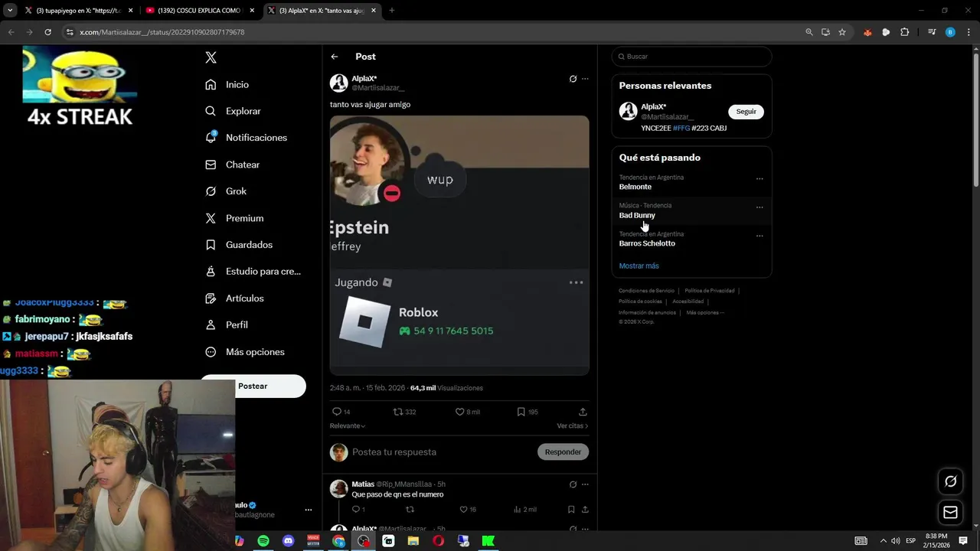This screenshot has width=980, height=551.
Task: Go to Inicio in the X sidebar
Action: (x=227, y=84)
